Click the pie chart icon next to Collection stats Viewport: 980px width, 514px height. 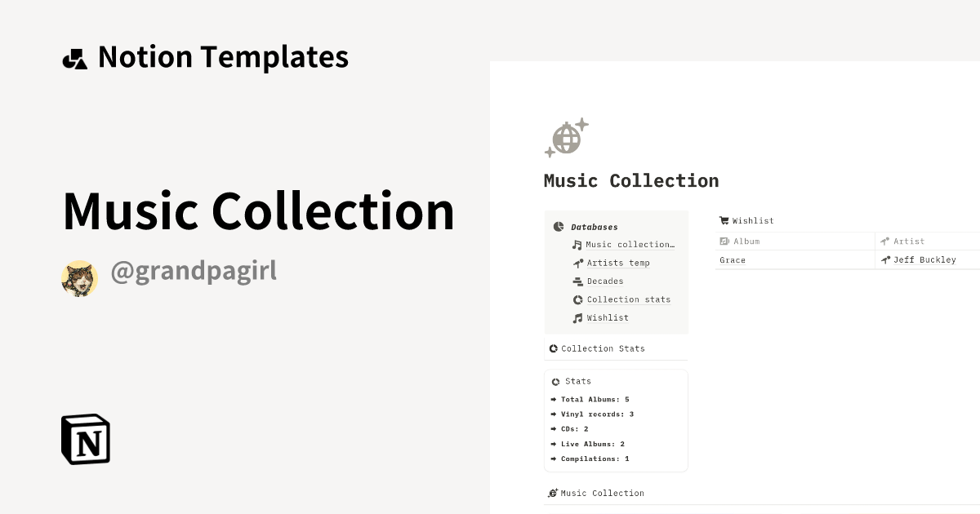pyautogui.click(x=577, y=299)
